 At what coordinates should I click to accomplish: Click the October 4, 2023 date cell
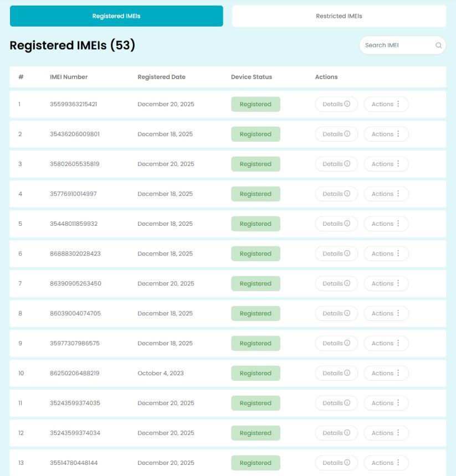tap(161, 373)
